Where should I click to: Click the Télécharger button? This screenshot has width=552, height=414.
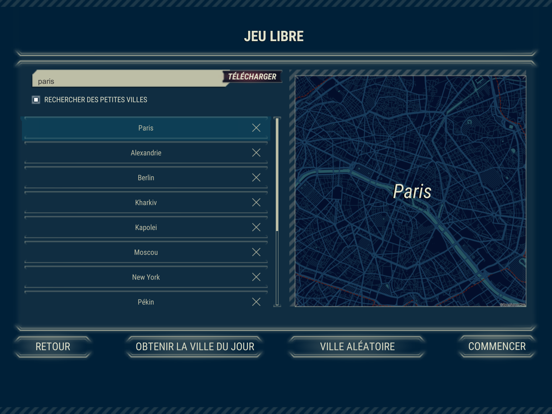tap(252, 76)
